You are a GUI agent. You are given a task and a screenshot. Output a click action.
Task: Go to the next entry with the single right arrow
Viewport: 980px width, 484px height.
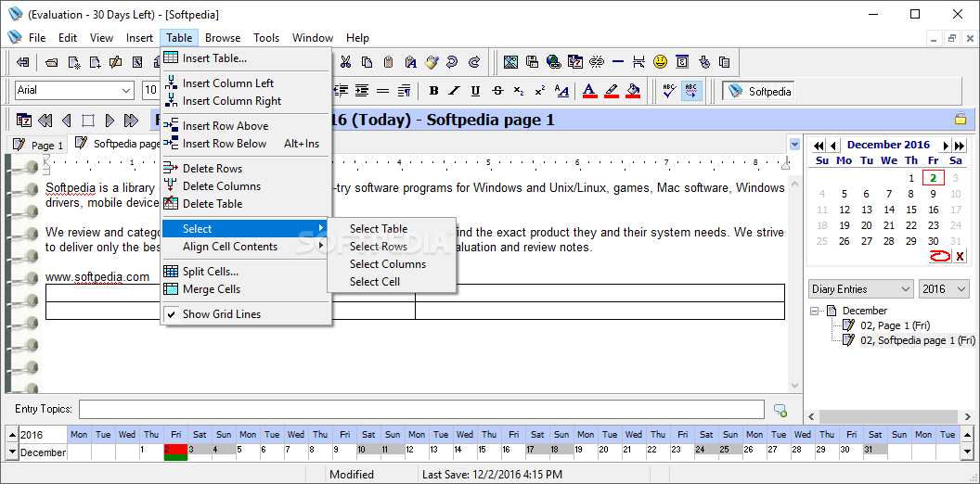tap(110, 121)
